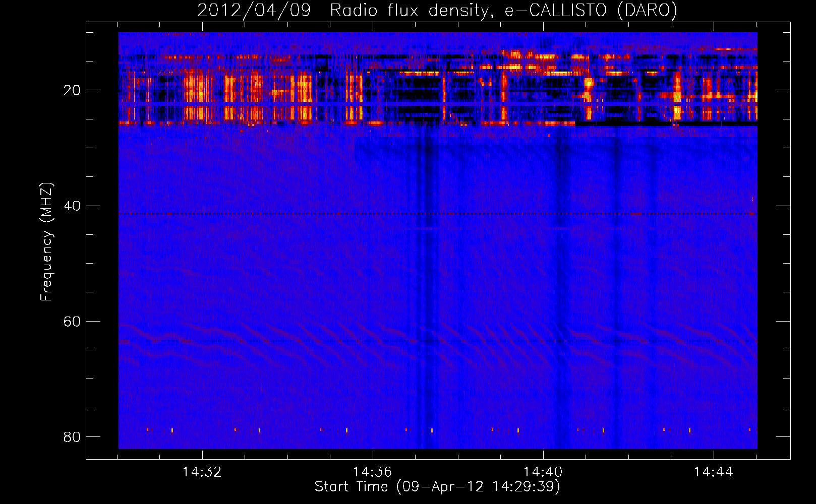Click the Start Time x-axis label
Viewport: 816px width, 504px height.
[x=437, y=487]
